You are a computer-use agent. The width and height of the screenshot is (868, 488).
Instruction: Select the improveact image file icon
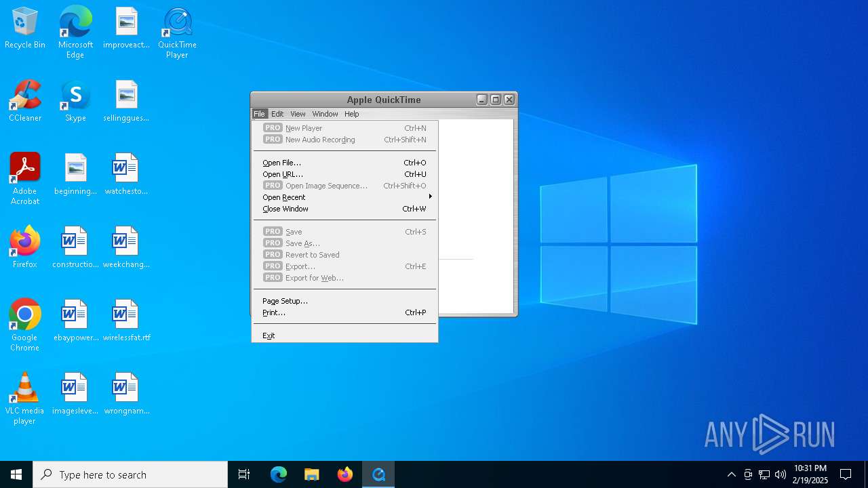[x=126, y=28]
